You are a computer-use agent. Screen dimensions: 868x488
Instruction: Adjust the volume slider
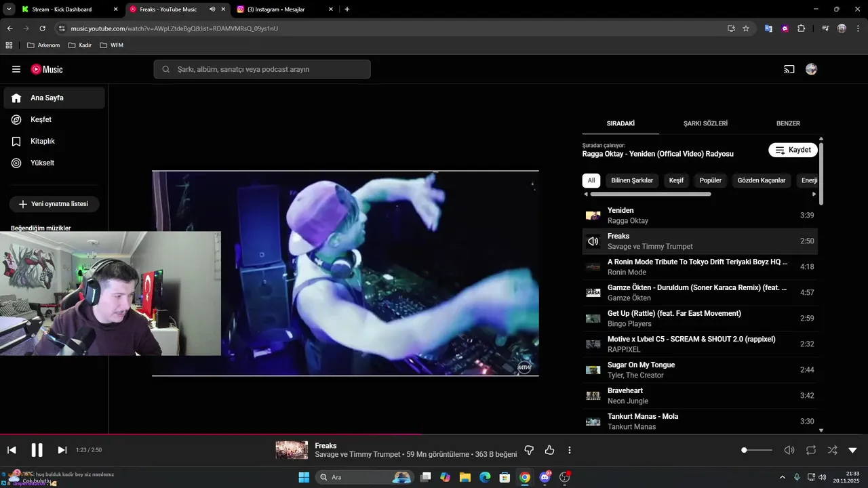tap(757, 450)
